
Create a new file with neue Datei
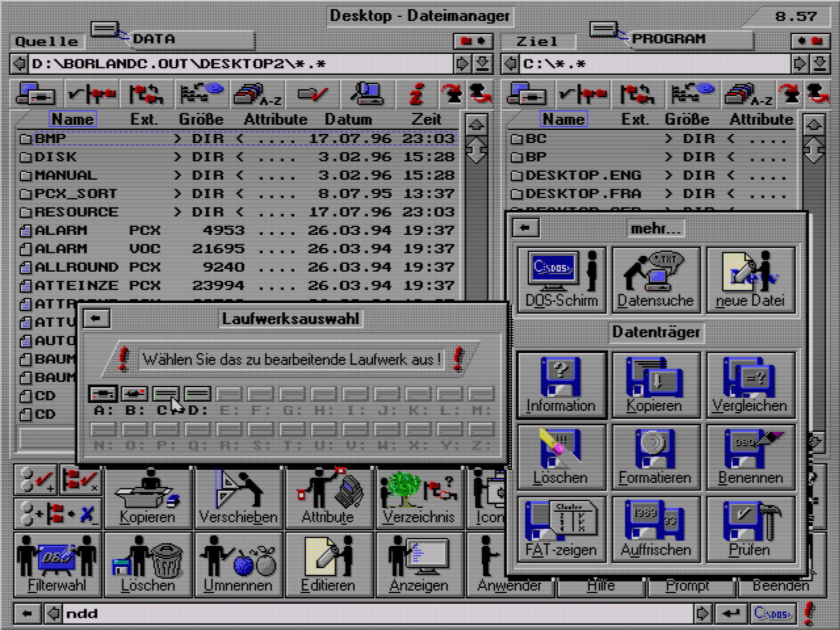point(750,280)
